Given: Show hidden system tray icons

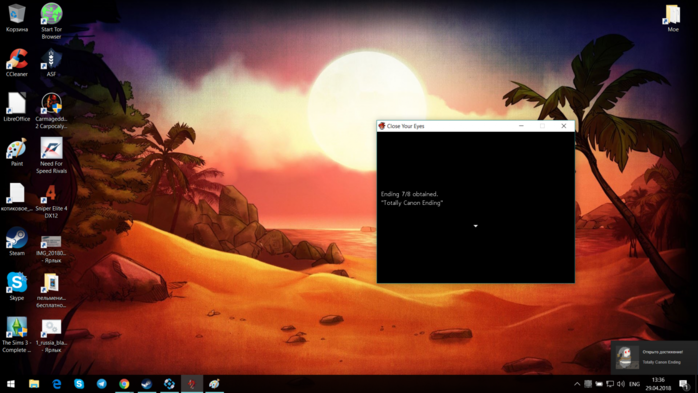Looking at the screenshot, I should [577, 384].
